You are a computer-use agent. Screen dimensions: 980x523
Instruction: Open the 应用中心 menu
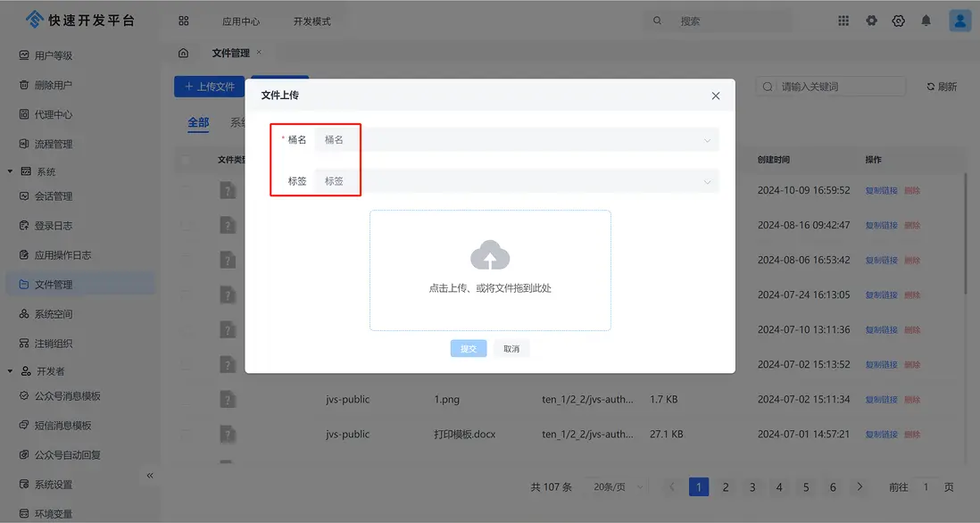tap(241, 21)
